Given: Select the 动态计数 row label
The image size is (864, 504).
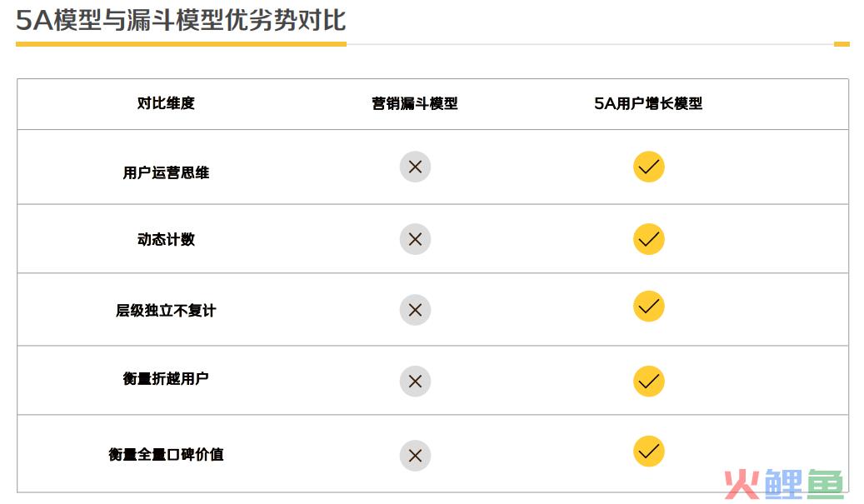Looking at the screenshot, I should point(166,240).
